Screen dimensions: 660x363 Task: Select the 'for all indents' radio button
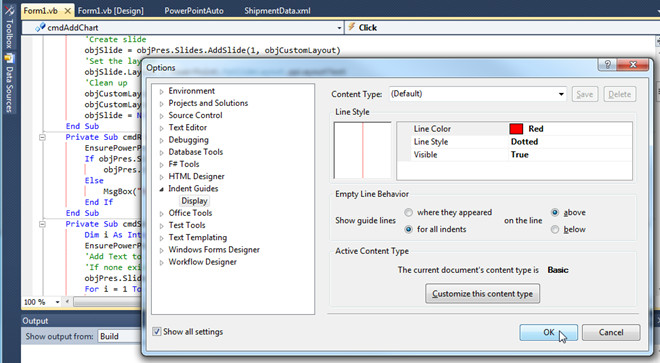click(408, 230)
